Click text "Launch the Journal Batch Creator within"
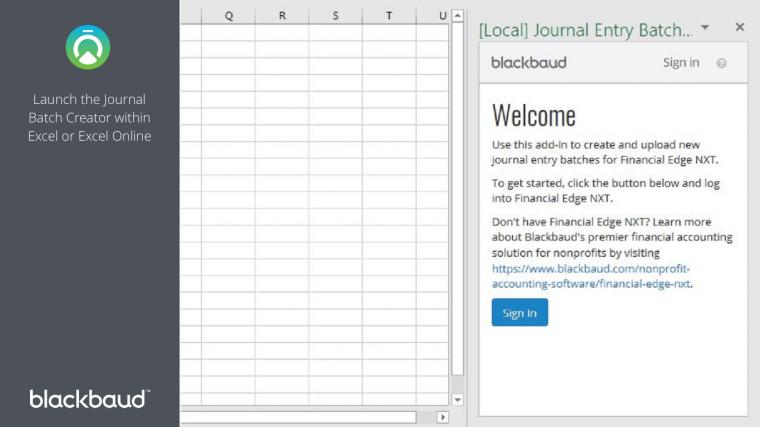 [x=89, y=108]
